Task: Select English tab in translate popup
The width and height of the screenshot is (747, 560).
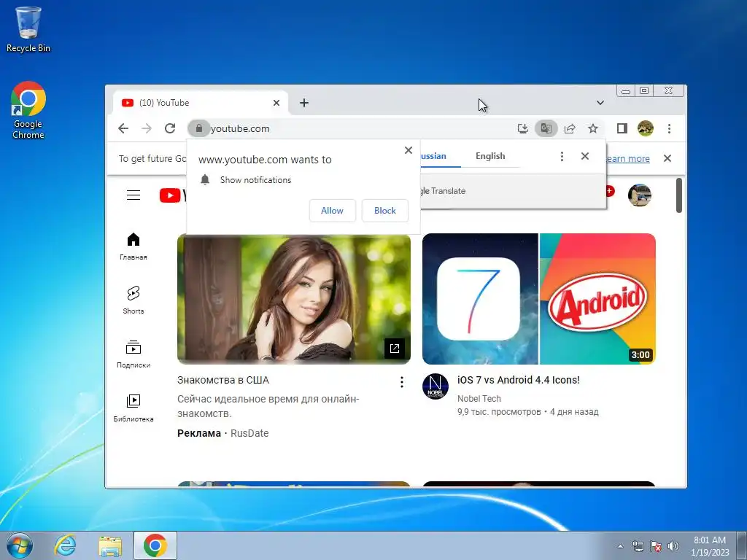Action: [x=490, y=156]
